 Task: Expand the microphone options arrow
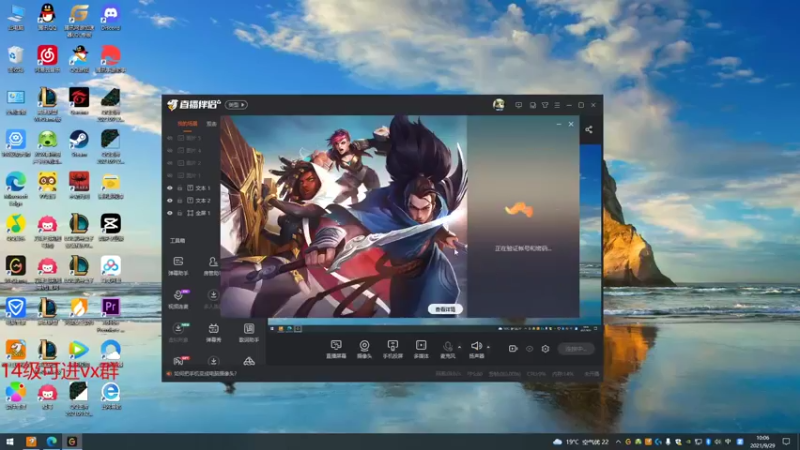coord(459,347)
